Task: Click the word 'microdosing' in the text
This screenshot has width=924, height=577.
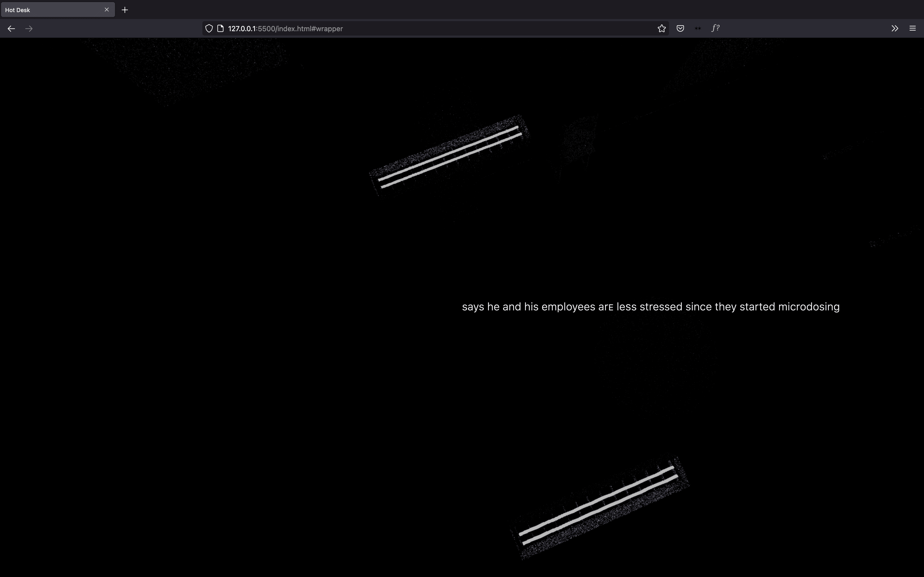Action: (x=809, y=307)
